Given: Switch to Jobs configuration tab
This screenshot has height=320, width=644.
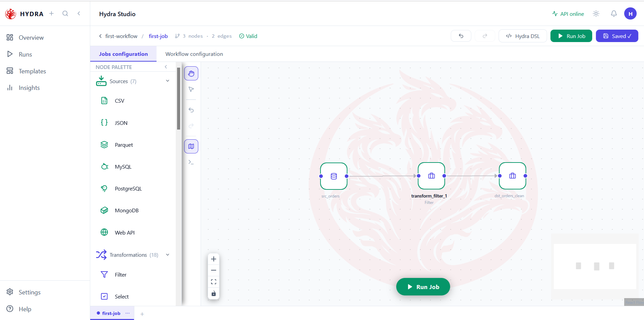Looking at the screenshot, I should (x=123, y=54).
